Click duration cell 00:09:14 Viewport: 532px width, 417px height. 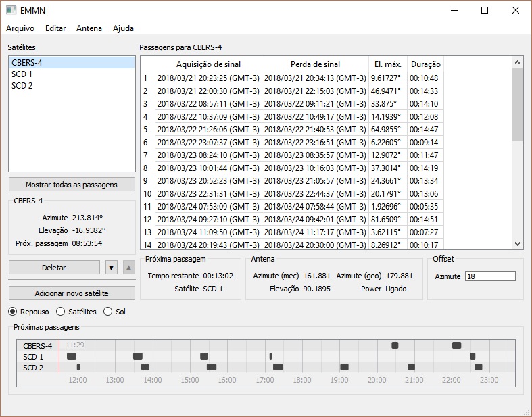(425, 143)
